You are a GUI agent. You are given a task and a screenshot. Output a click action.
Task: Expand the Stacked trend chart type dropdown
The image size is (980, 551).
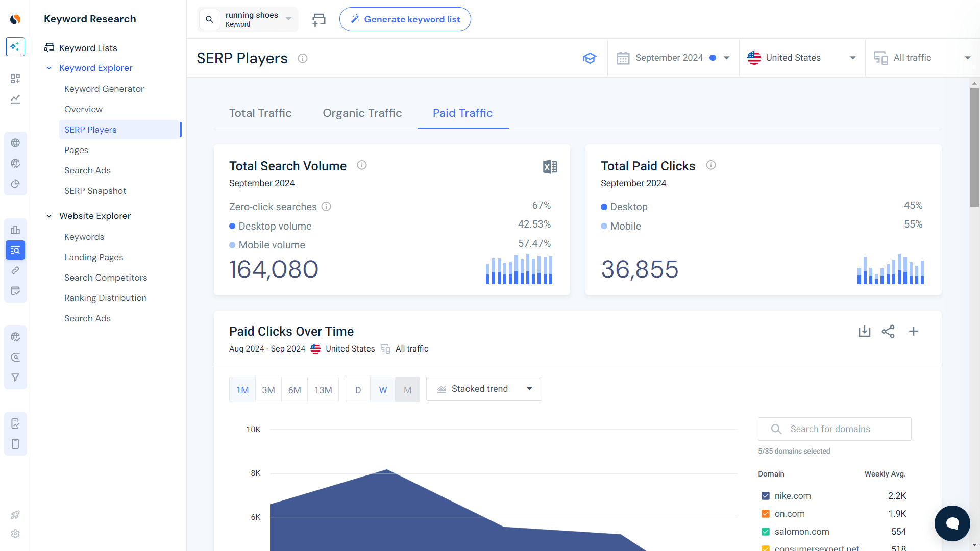coord(484,389)
